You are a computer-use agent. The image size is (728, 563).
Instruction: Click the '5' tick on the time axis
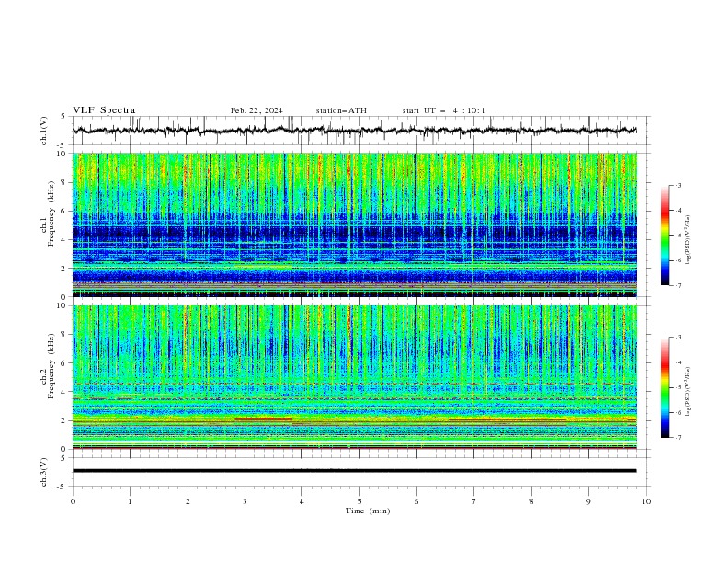click(359, 501)
